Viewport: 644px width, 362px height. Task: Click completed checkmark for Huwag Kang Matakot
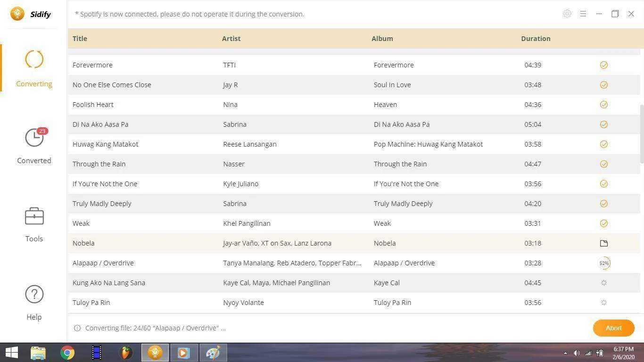pos(604,144)
